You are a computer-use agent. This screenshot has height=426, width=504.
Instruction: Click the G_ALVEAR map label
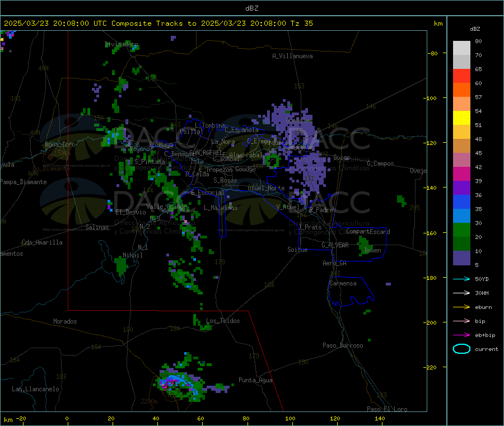coord(335,245)
